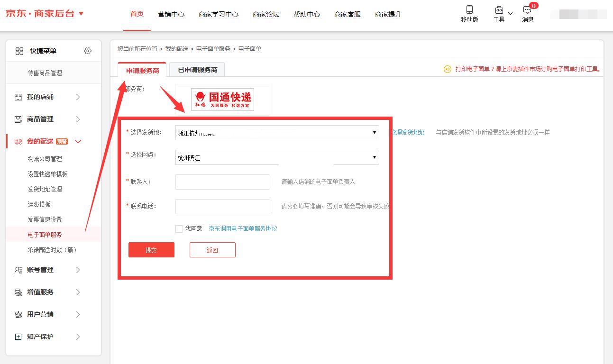The height and width of the screenshot is (364, 613).
Task: Expand the 商品管理 sidebar section
Action: click(78, 119)
